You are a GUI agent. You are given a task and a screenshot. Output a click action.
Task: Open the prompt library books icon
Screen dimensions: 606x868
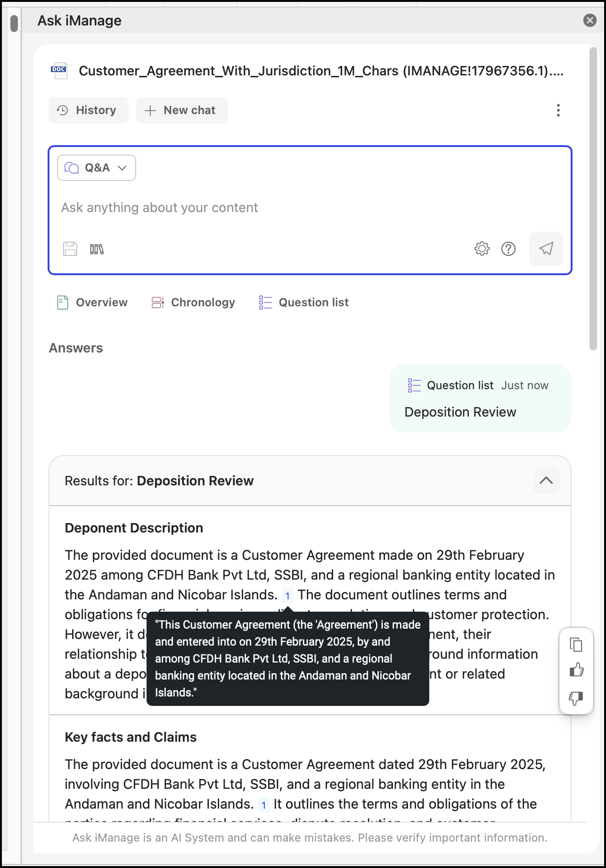click(x=97, y=249)
